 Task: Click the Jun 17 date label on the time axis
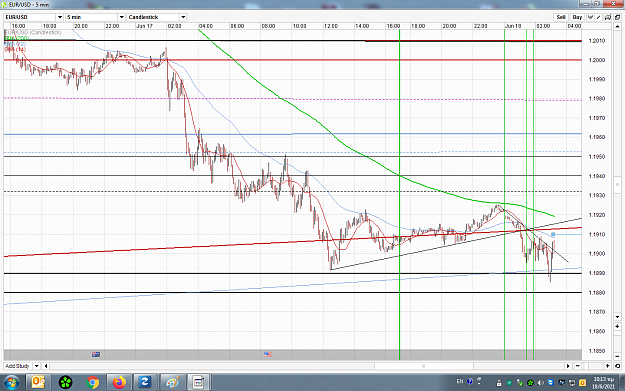(144, 26)
